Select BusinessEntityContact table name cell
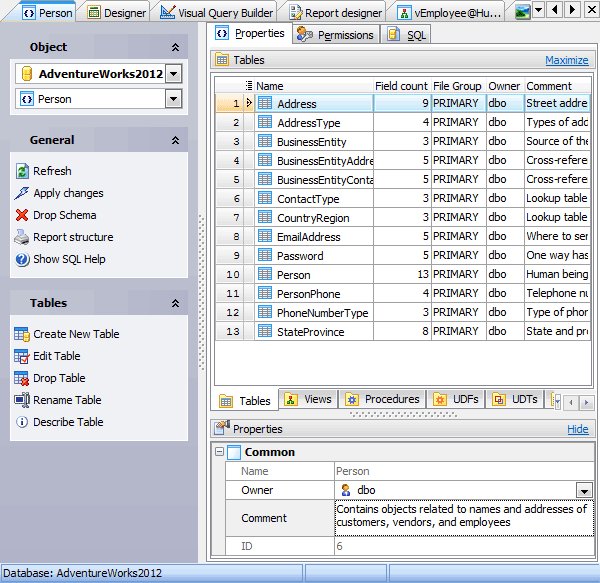The height and width of the screenshot is (583, 600). click(x=314, y=179)
